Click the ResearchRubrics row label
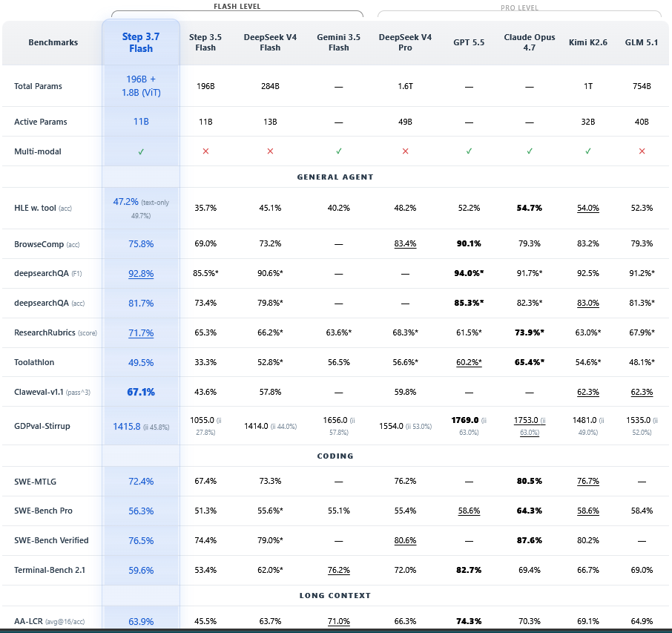The image size is (672, 633). [x=56, y=332]
